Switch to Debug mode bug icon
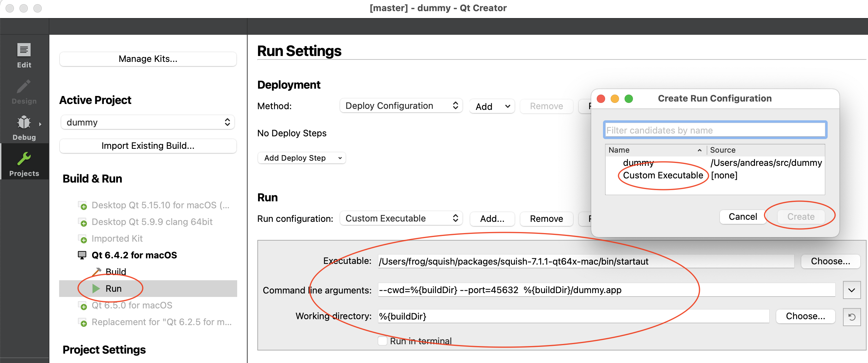This screenshot has height=363, width=868. point(24,123)
